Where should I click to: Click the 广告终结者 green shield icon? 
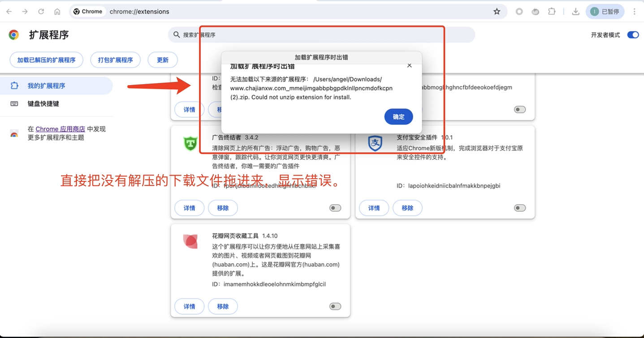190,143
